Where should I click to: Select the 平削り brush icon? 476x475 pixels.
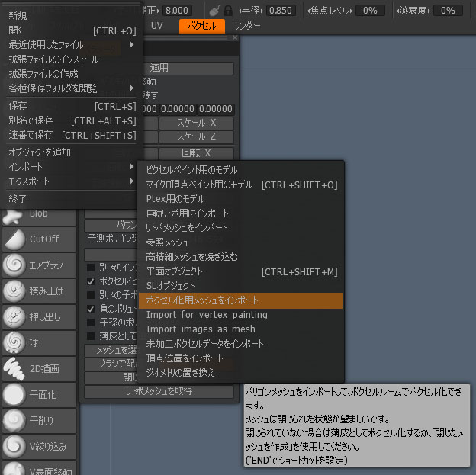click(x=14, y=421)
